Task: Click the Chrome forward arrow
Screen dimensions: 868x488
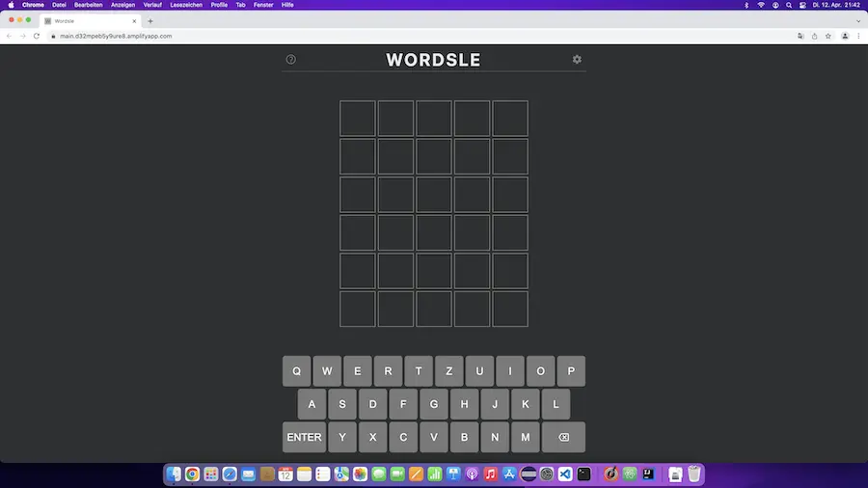Action: pos(23,36)
